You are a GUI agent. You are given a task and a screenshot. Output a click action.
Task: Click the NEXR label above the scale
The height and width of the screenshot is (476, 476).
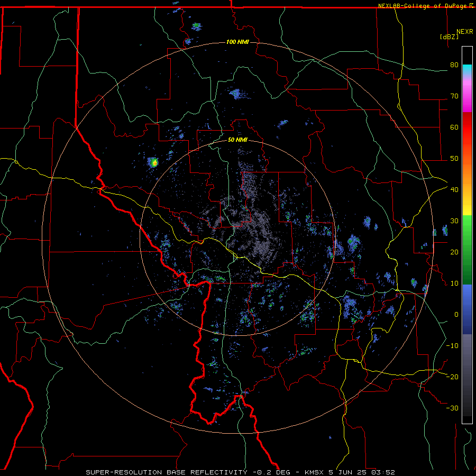465,32
